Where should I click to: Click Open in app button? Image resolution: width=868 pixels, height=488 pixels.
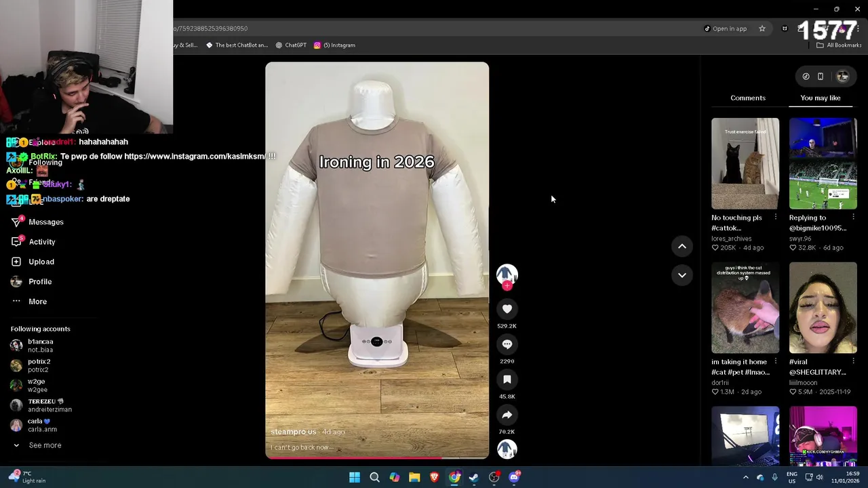[725, 28]
